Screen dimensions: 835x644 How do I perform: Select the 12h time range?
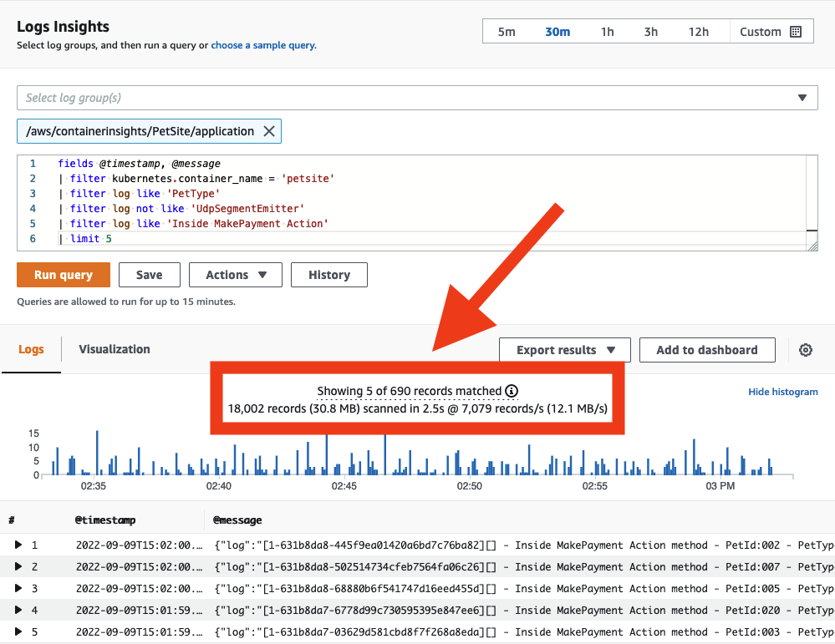coord(698,32)
